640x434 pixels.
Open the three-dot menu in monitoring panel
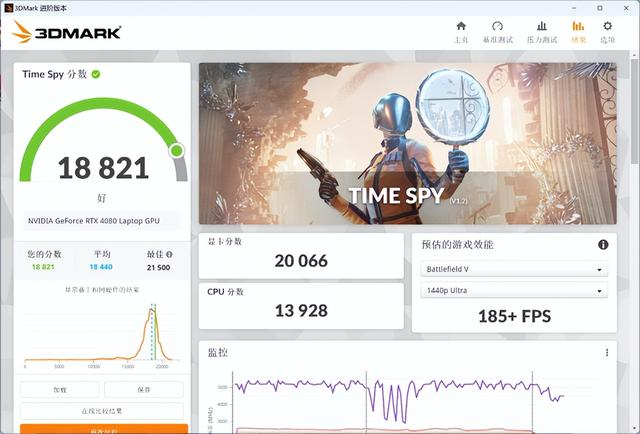(607, 352)
